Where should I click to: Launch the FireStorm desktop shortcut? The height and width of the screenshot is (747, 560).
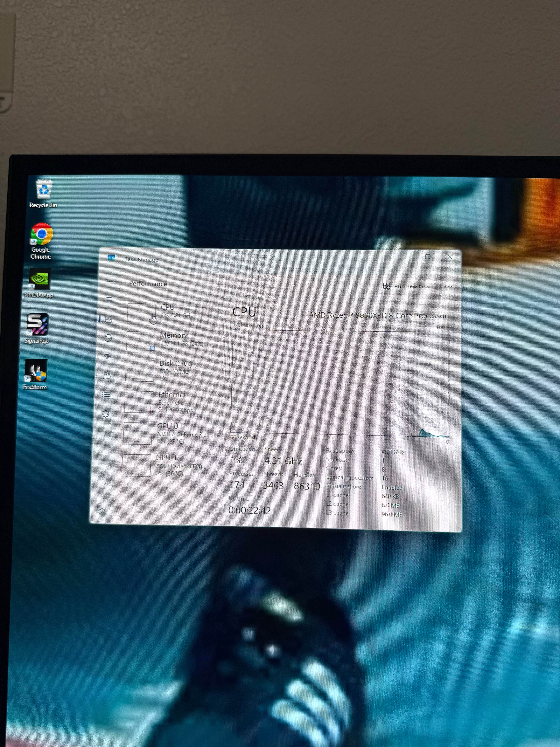pyautogui.click(x=35, y=375)
